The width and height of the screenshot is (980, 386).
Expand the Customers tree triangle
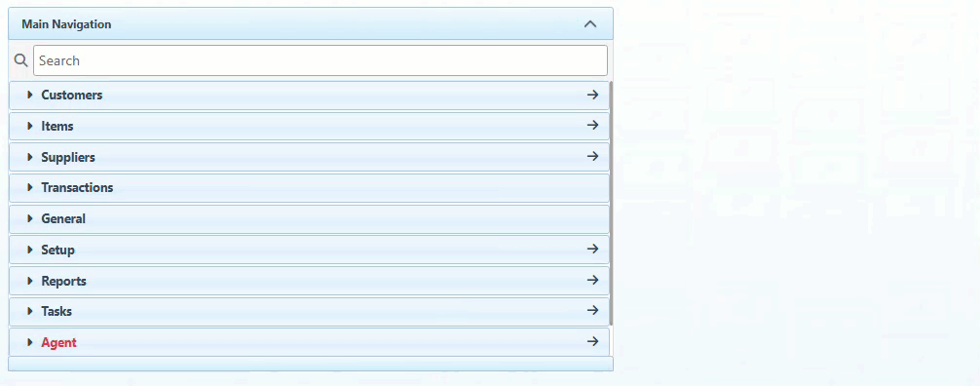point(29,95)
